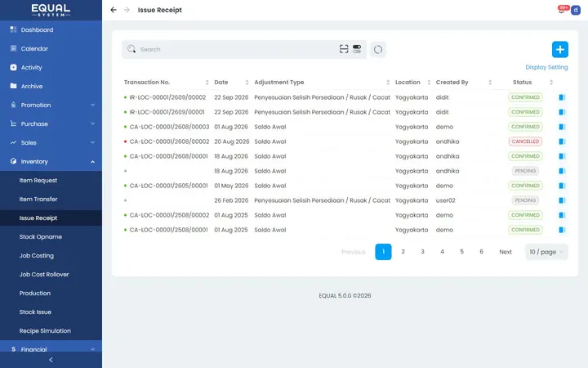
Task: Sort by Date column
Action: (x=247, y=83)
